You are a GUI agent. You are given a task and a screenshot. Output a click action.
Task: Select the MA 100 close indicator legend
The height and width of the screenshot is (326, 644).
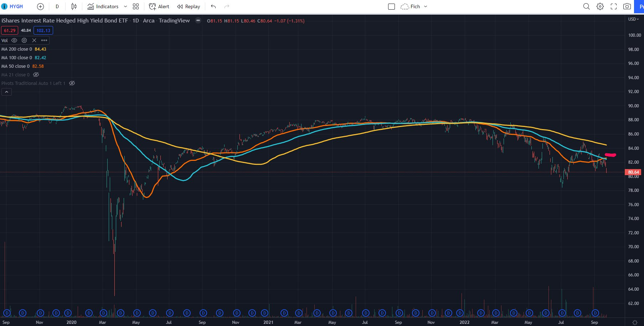point(17,58)
